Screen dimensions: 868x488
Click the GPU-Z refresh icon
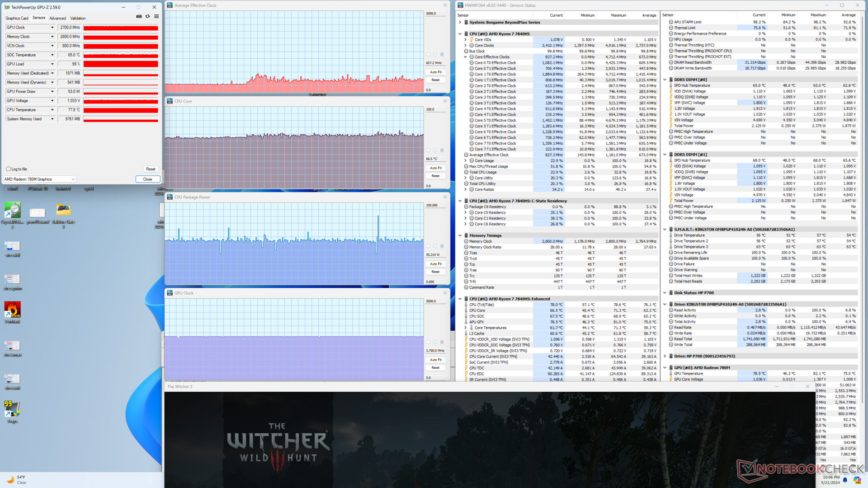147,16
